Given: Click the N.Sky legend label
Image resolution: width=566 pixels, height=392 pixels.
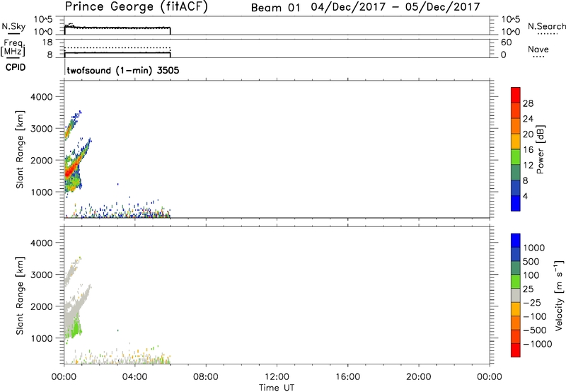Looking at the screenshot, I should point(13,26).
